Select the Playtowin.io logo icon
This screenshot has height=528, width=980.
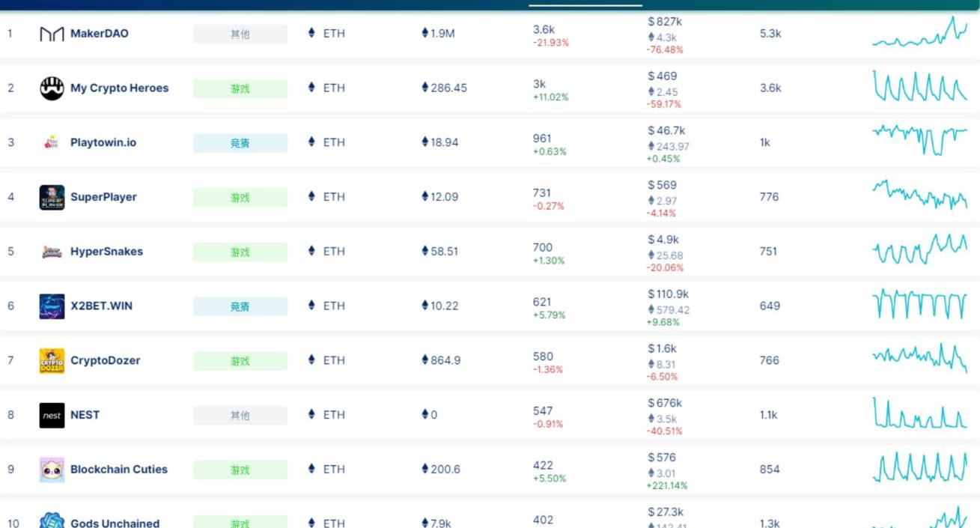coord(52,142)
